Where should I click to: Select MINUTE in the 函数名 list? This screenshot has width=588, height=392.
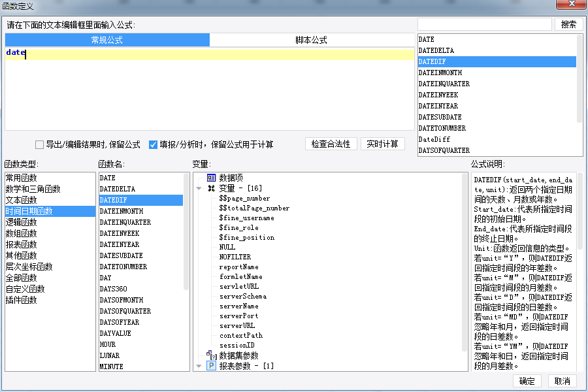pyautogui.click(x=141, y=367)
